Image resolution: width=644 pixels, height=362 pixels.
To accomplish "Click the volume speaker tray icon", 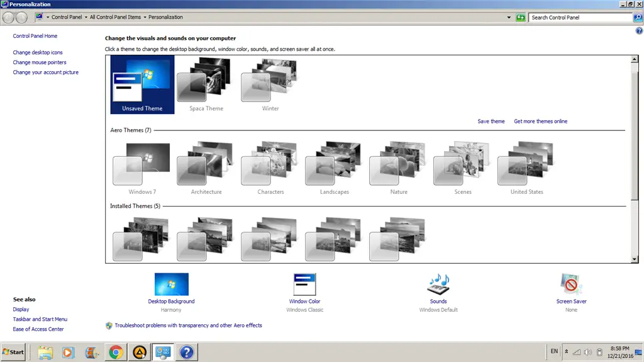I will [x=588, y=352].
